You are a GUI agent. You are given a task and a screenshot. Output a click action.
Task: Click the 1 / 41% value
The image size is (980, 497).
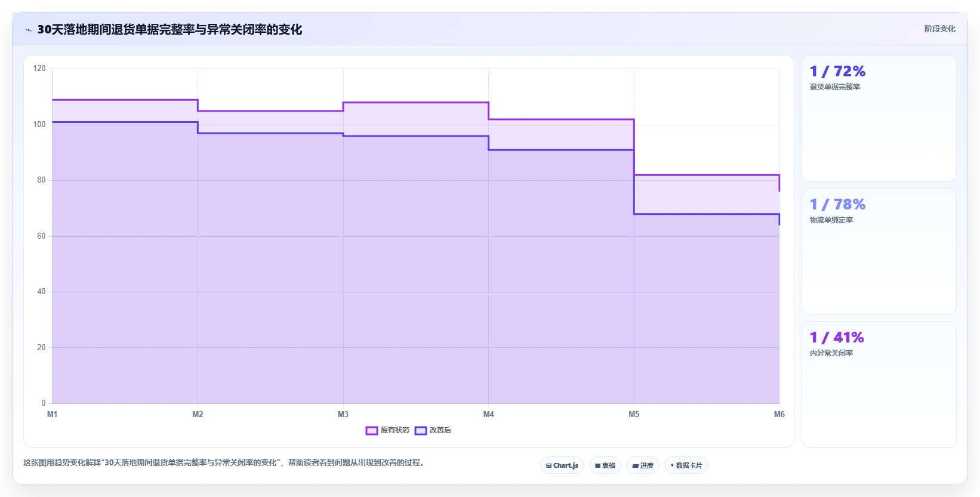click(x=837, y=338)
